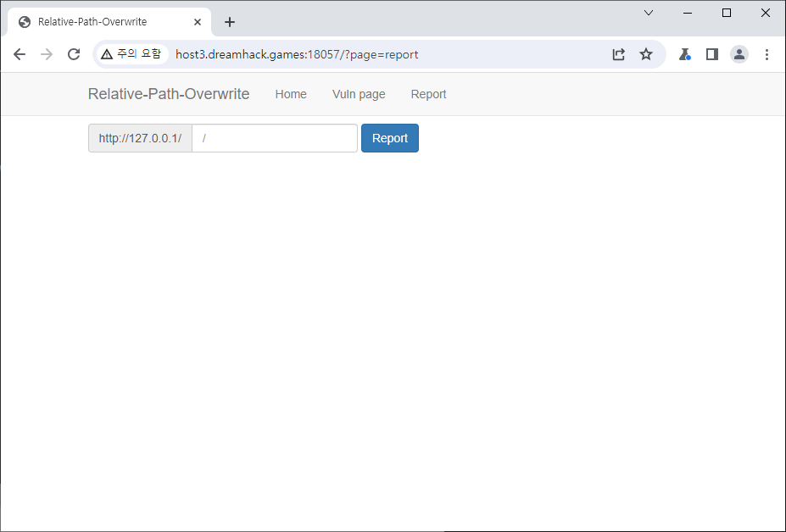Screen dimensions: 786x532
Task: Reload the current page
Action: (74, 54)
